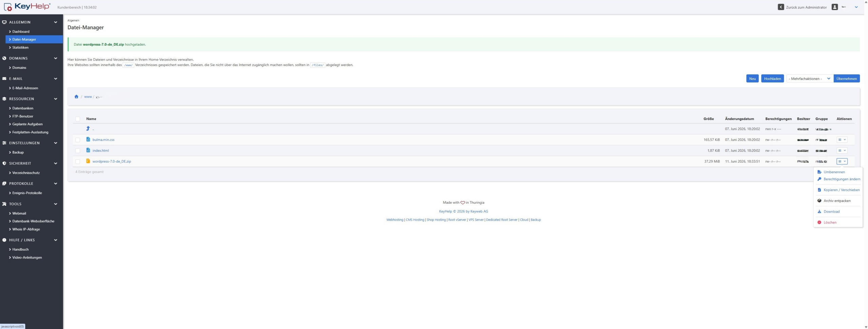Click the red Löschen delete icon
This screenshot has height=329, width=868.
819,223
